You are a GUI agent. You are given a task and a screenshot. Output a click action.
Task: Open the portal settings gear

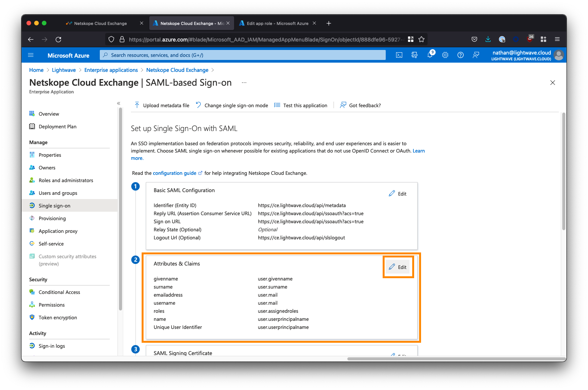[445, 55]
